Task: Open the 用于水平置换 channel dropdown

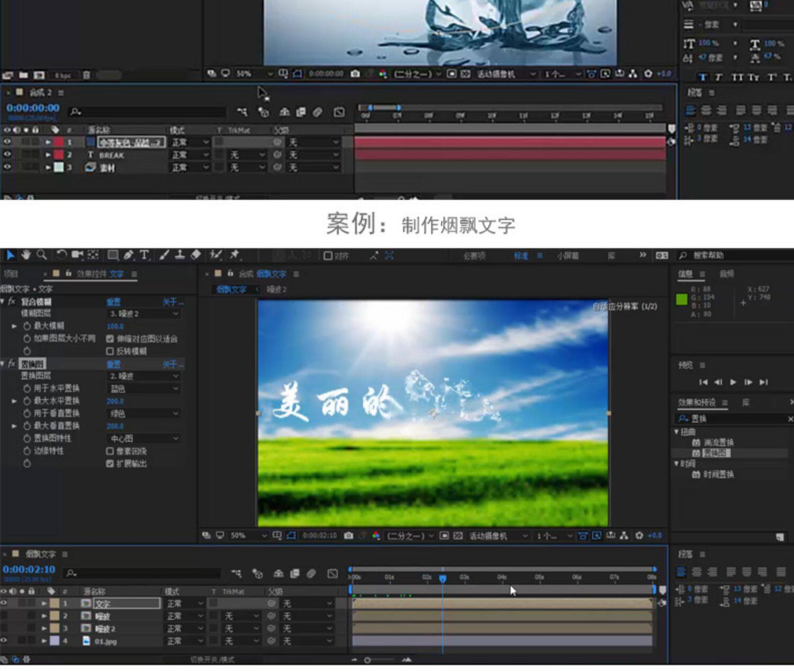Action: click(x=144, y=388)
